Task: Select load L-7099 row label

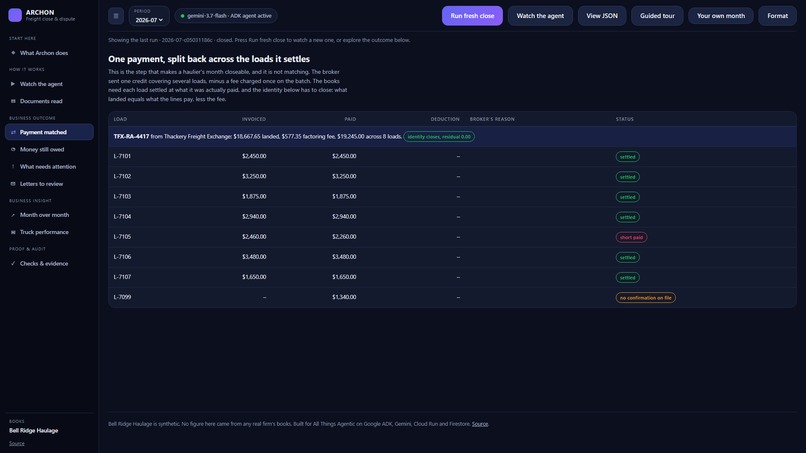Action: tap(122, 297)
